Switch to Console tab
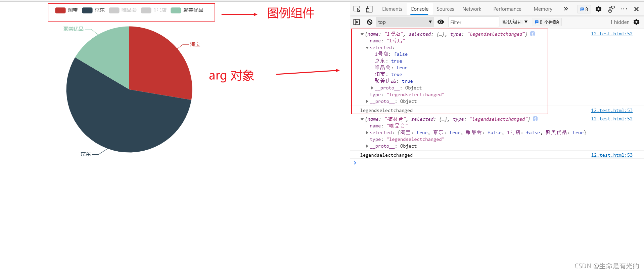Viewport: 644px width, 272px height. 419,9
